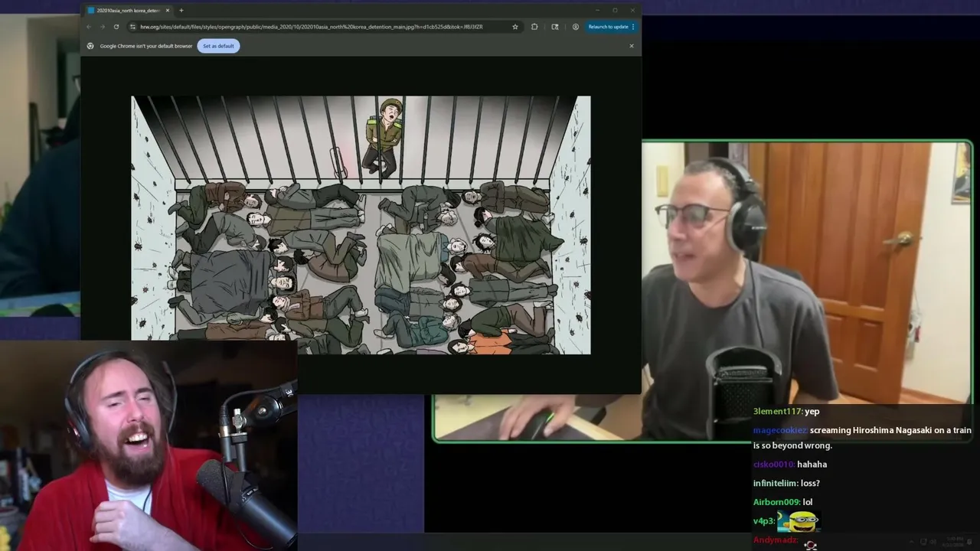Open the media control icon in Chrome toolbar
Viewport: 980px width, 551px height.
click(555, 27)
